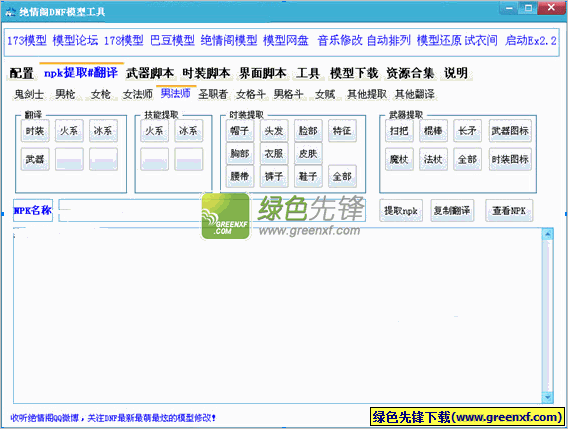The image size is (568, 429).
Task: Click 冰系 button in 技能提取 group
Action: (x=188, y=131)
